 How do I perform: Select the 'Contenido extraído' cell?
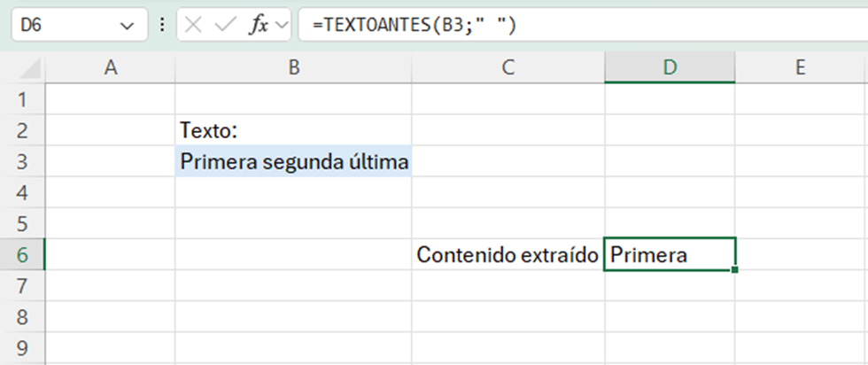point(508,254)
